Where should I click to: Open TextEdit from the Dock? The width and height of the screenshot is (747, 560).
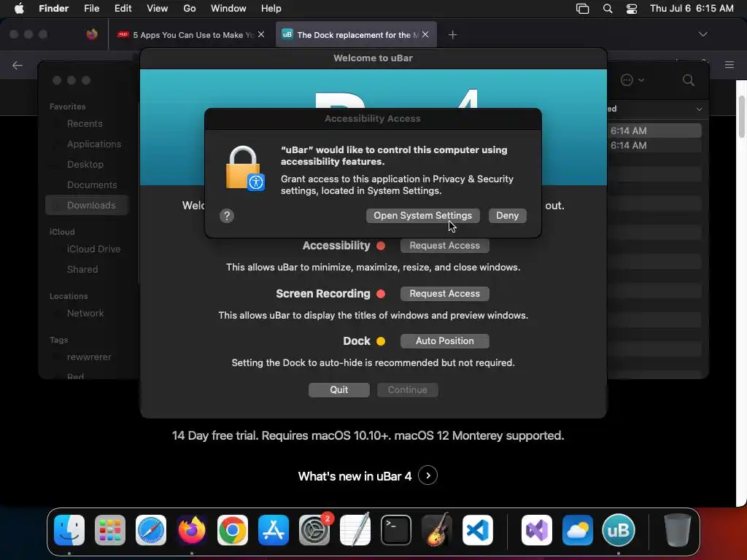355,530
